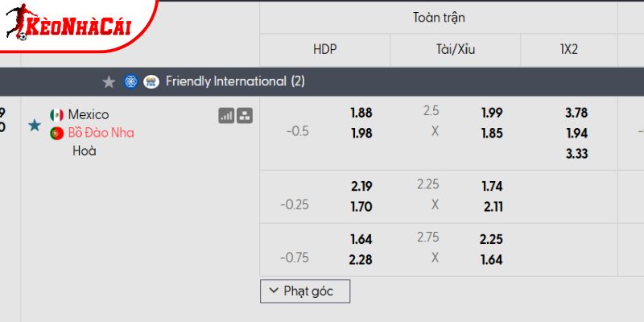
Task: Collapse the Friendly International (2) group
Action: click(x=235, y=81)
